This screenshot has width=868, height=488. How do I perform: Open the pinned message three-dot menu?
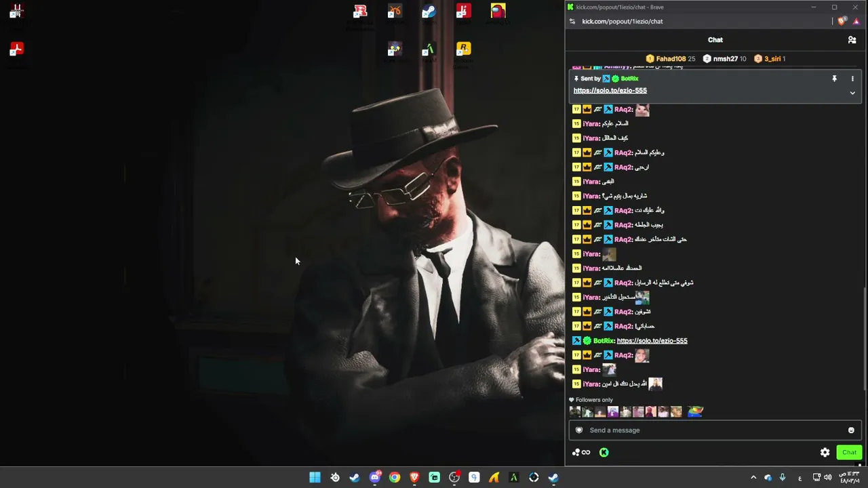click(852, 79)
